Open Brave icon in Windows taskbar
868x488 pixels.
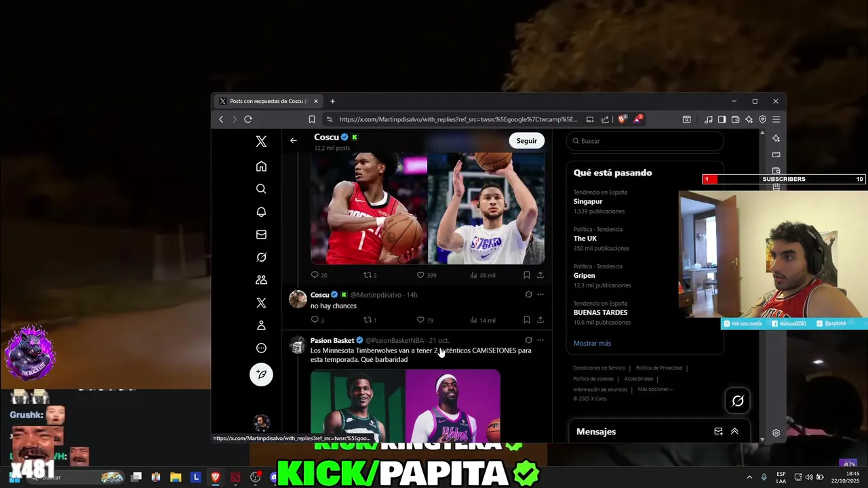pos(216,477)
